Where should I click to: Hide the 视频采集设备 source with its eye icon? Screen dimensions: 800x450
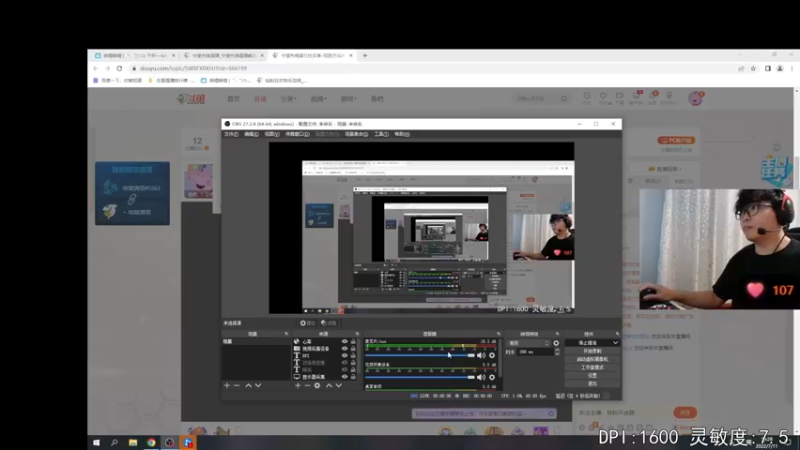point(344,349)
